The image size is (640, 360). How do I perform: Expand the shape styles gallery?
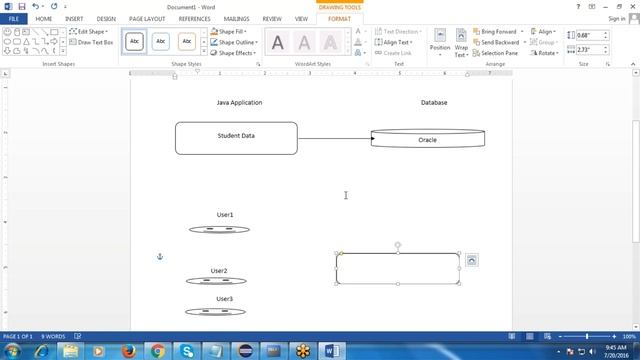[204, 51]
